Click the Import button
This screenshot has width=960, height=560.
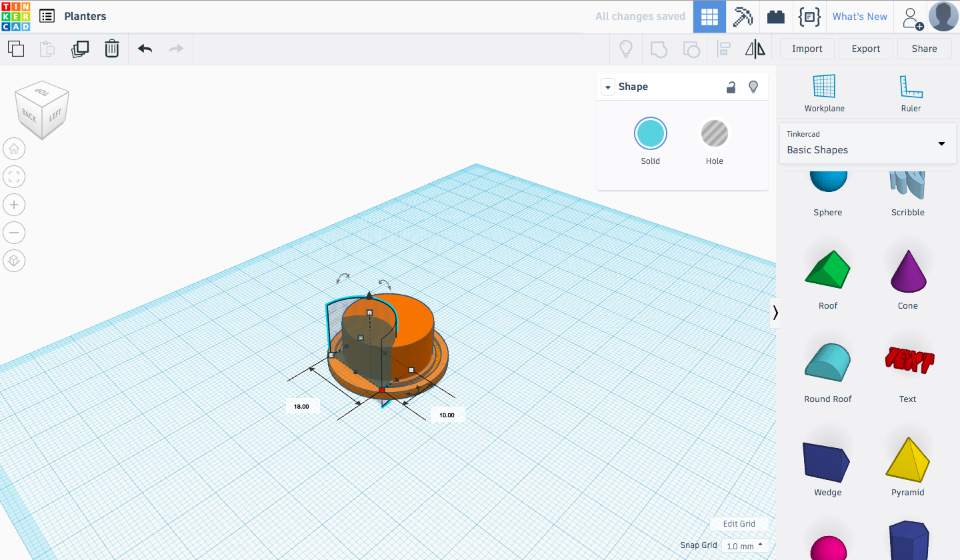coord(807,49)
